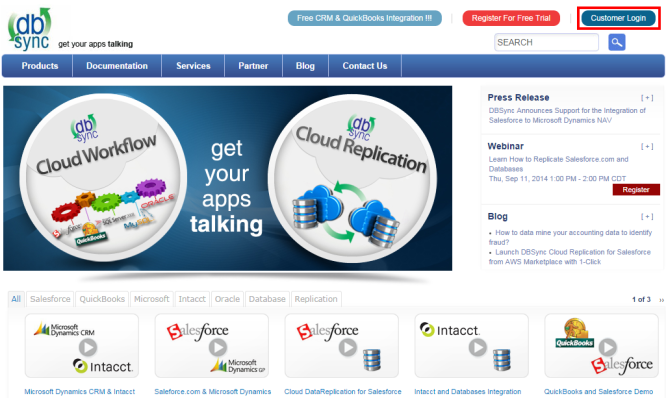
Task: Click the Cloud Replication circle graphic
Action: 352,178
